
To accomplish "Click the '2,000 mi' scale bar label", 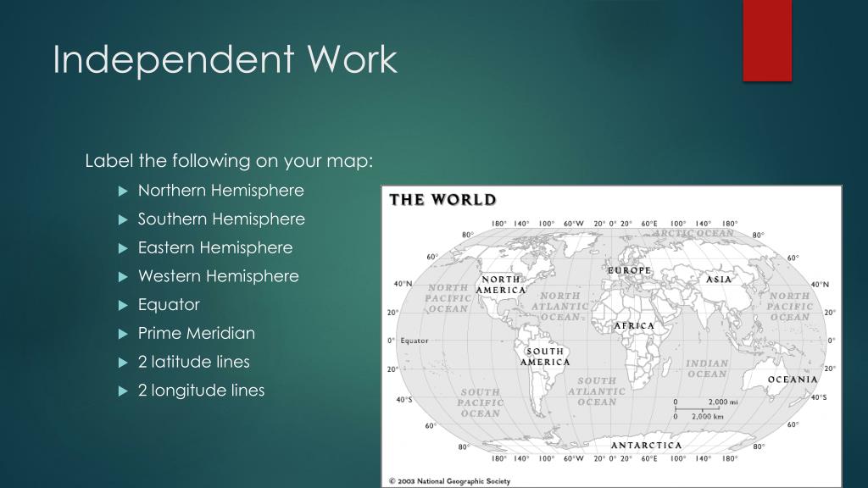I will (x=723, y=402).
